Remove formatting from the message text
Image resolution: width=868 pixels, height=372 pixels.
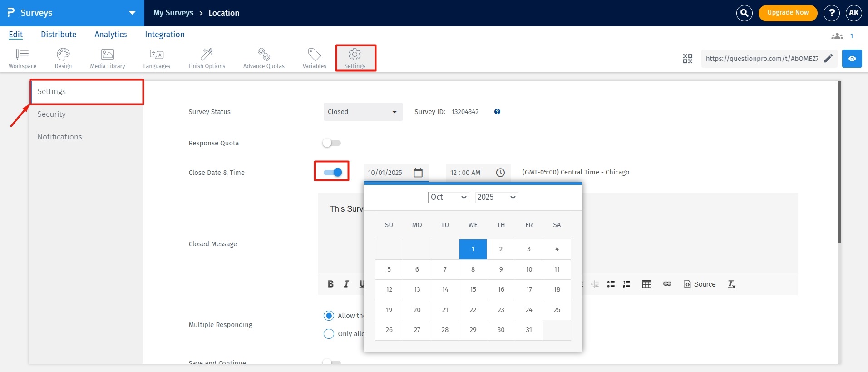731,284
